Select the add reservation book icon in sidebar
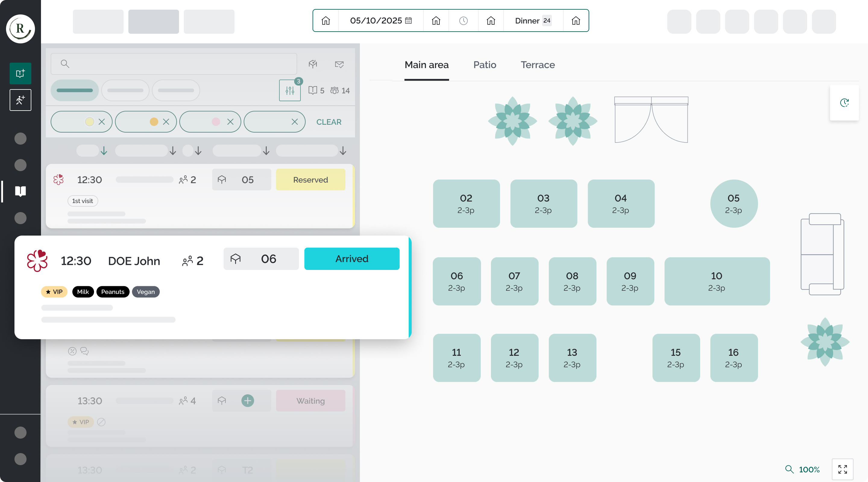Viewport: 868px width, 482px height. coord(20,73)
